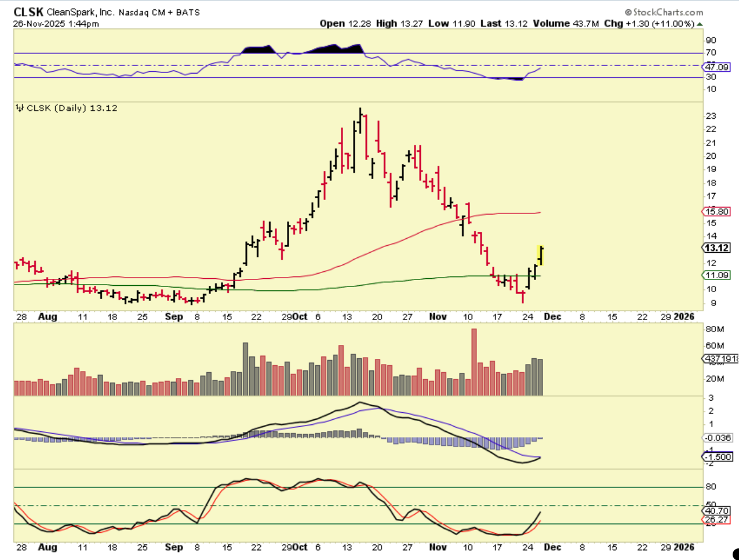739x560 pixels.
Task: Click the green up-arrow beside the change percentage
Action: [x=700, y=24]
